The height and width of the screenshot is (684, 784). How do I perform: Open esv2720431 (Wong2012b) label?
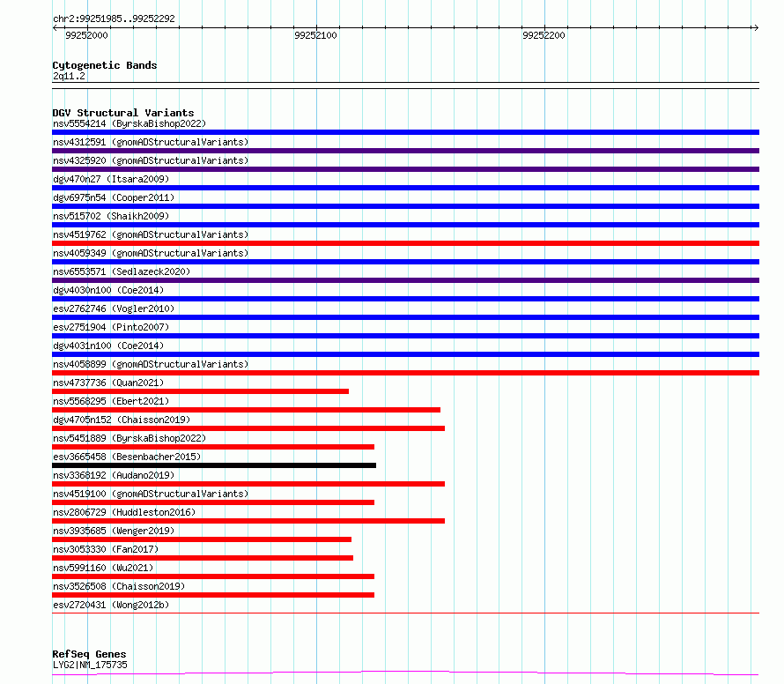(x=111, y=605)
